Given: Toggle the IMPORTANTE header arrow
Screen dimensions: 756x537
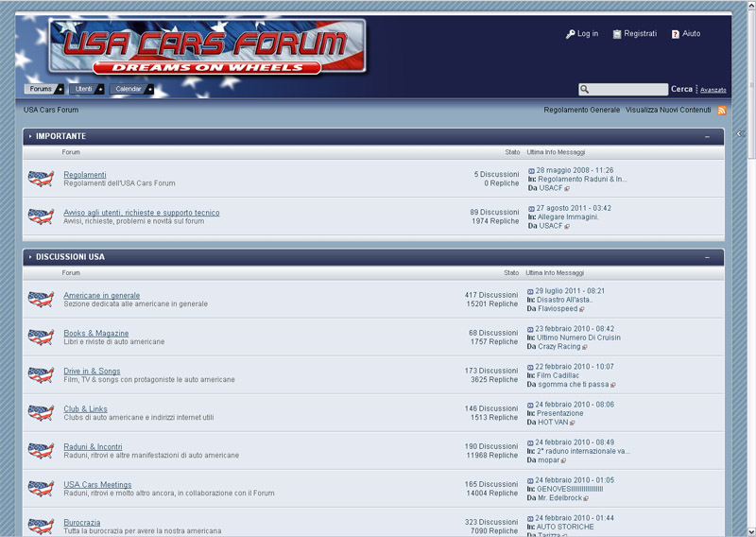Looking at the screenshot, I should point(30,136).
